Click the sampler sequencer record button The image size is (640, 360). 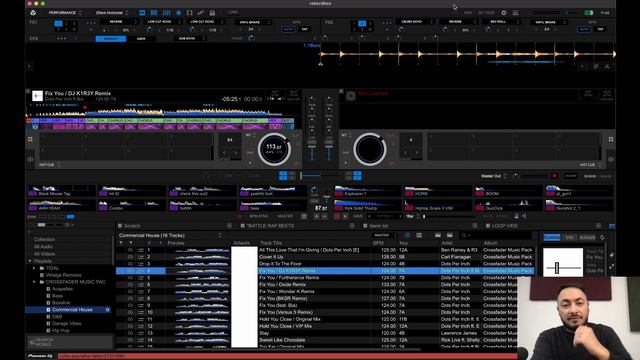pyautogui.click(x=337, y=216)
